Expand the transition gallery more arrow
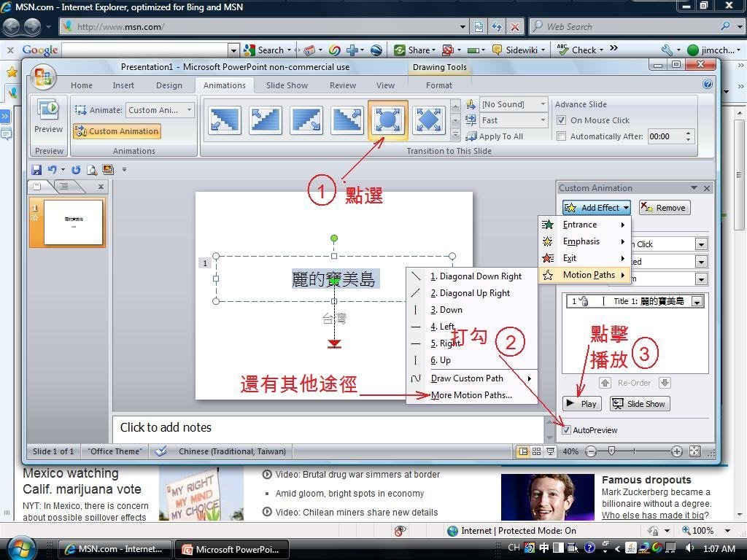The height and width of the screenshot is (560, 747). [x=456, y=136]
